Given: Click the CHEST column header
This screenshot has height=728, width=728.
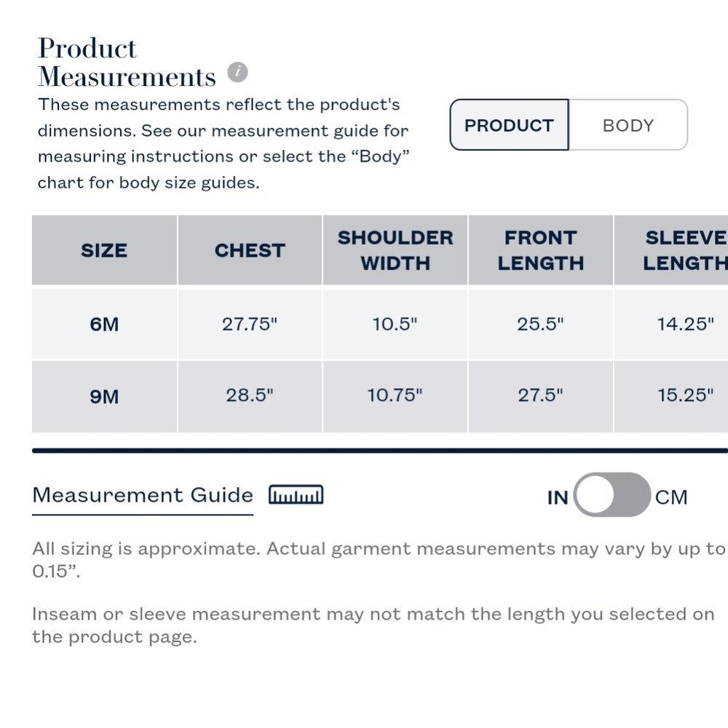Looking at the screenshot, I should [x=250, y=250].
